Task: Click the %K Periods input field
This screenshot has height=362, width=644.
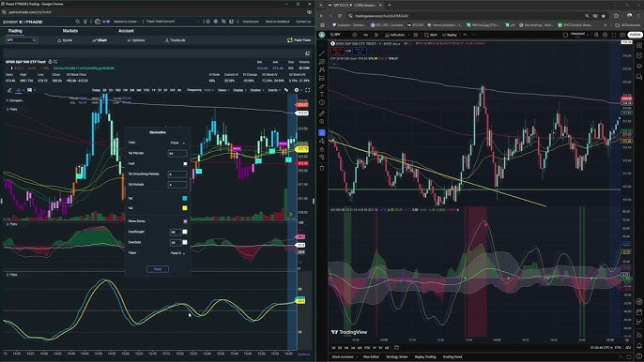Action: [x=177, y=153]
